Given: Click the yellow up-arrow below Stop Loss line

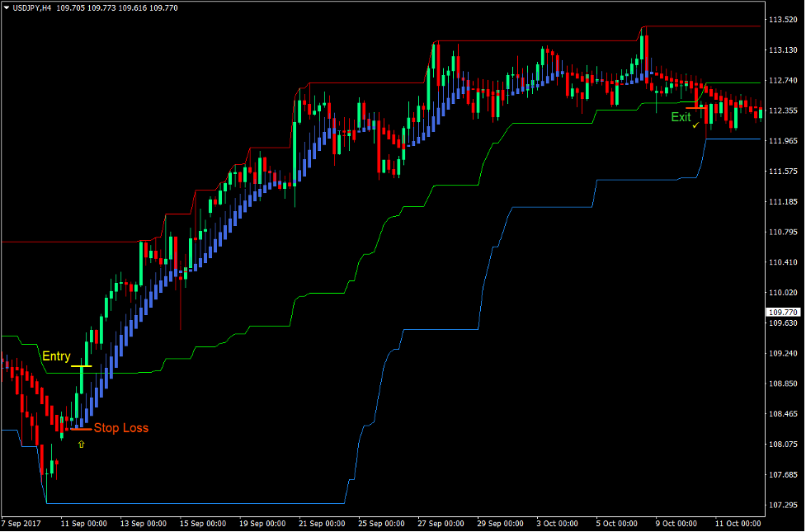Looking at the screenshot, I should 81,444.
